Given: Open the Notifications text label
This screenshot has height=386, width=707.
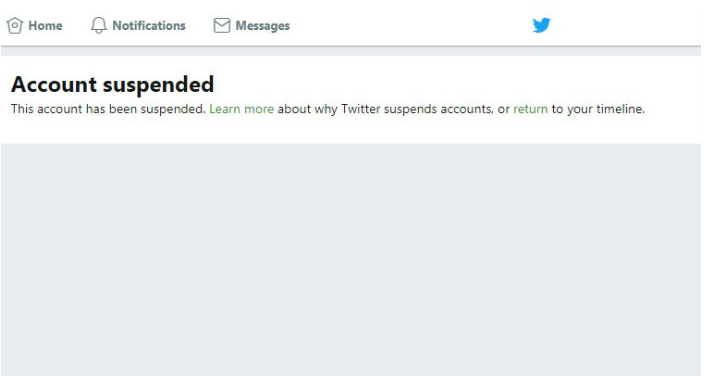Looking at the screenshot, I should point(149,26).
